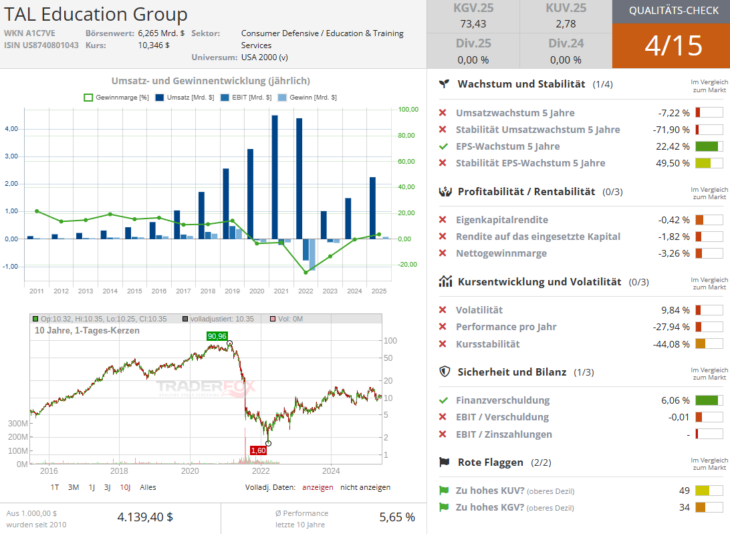The image size is (730, 534).
Task: Click the red X beside Nettogewinnmarge
Action: (x=443, y=253)
